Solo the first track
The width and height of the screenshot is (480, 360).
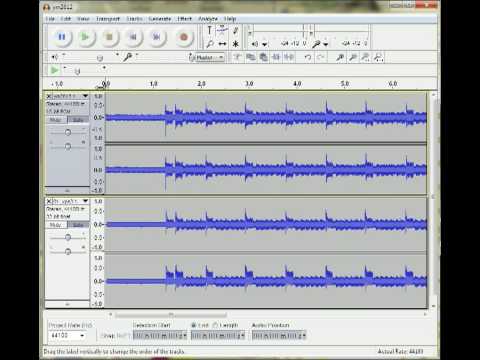[78, 120]
